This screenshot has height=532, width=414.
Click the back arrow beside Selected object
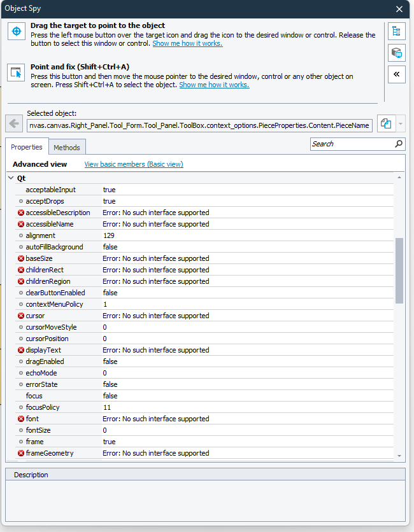(x=14, y=124)
